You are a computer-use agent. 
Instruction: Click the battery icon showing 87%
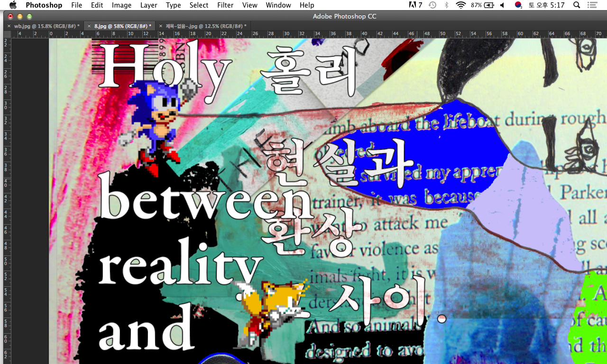[x=482, y=5]
